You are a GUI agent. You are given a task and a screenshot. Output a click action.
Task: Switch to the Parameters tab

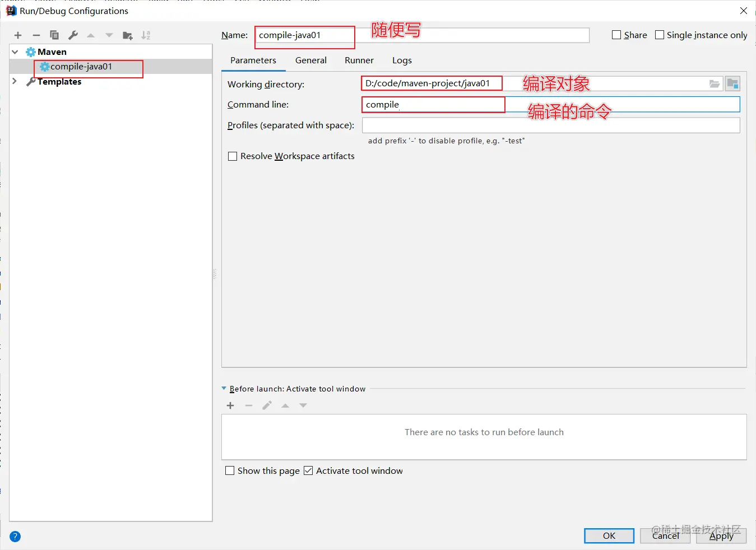tap(253, 60)
